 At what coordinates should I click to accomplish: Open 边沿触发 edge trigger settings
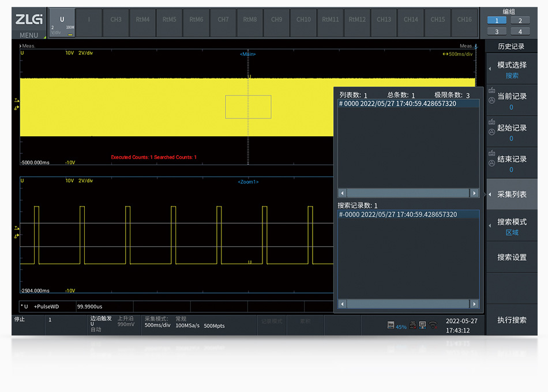pyautogui.click(x=113, y=325)
